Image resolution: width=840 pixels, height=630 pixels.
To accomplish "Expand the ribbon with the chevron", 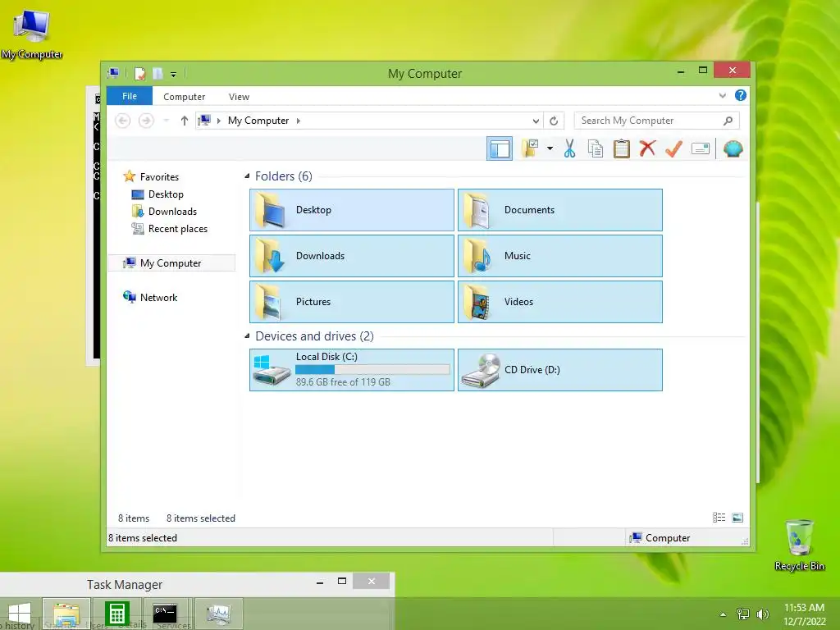I will coord(722,95).
